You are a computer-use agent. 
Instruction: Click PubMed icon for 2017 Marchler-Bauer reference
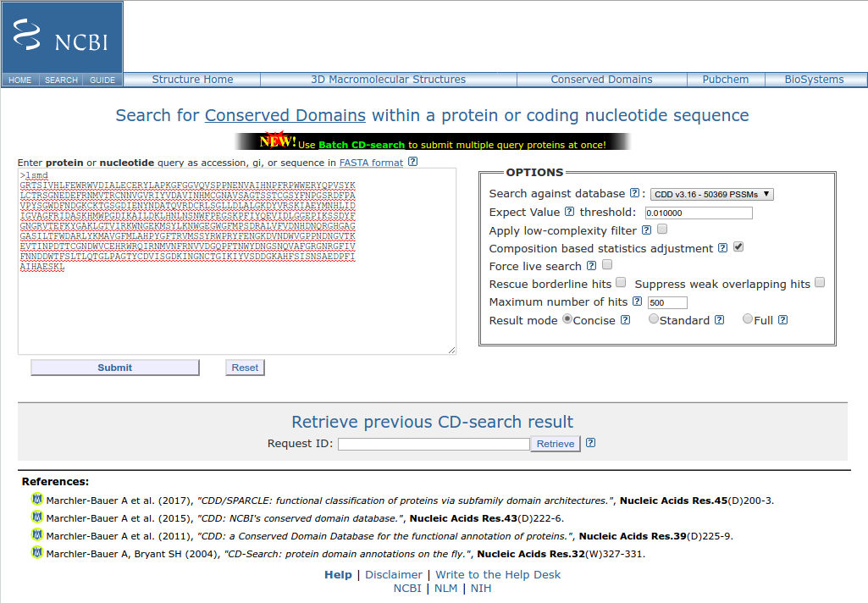coord(37,500)
